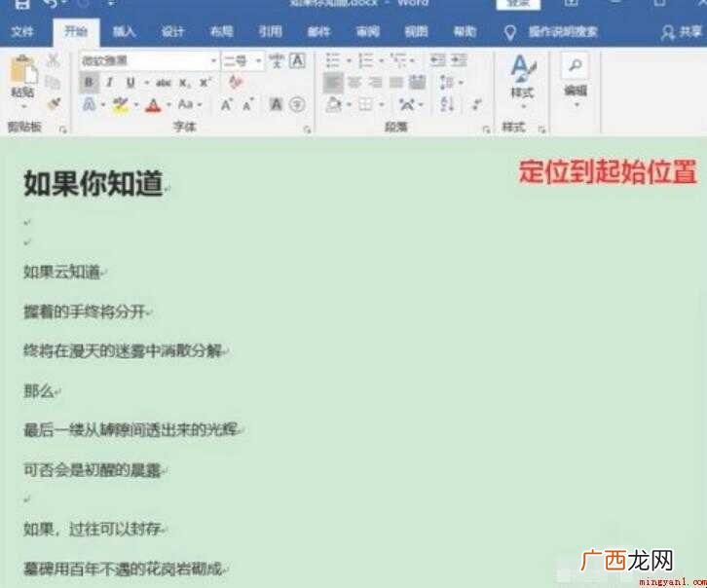707x588 pixels.
Task: Open borders button
Action: [365, 105]
